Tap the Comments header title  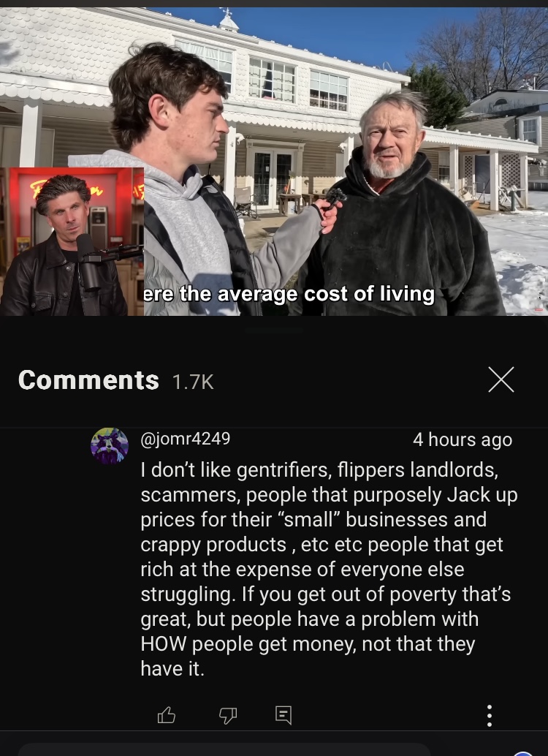tap(88, 380)
